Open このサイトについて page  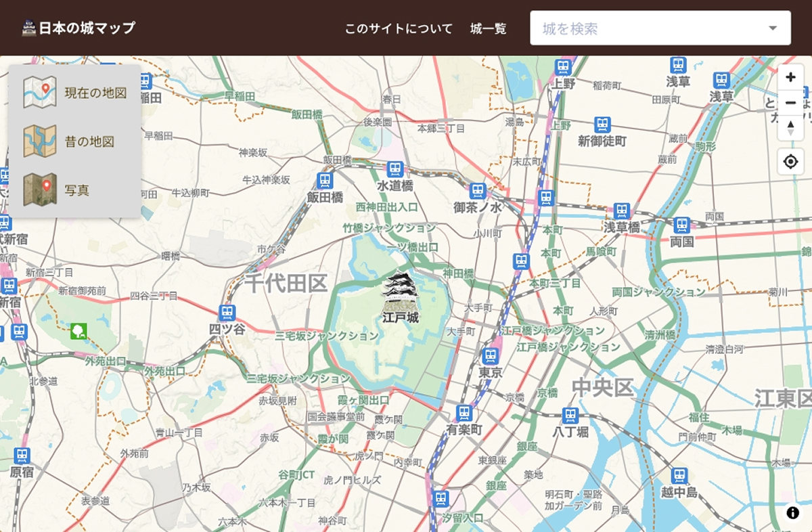399,28
